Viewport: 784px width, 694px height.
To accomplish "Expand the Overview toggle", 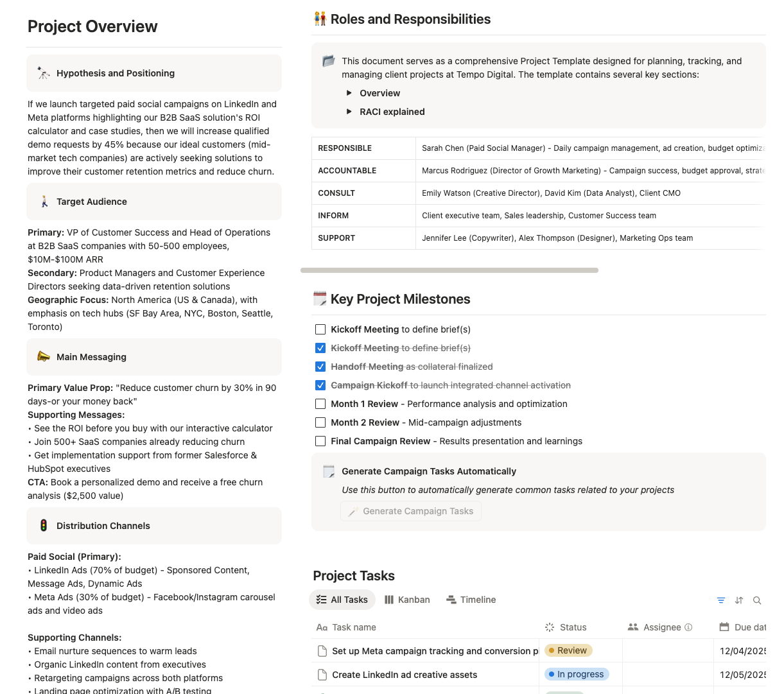I will pos(349,93).
